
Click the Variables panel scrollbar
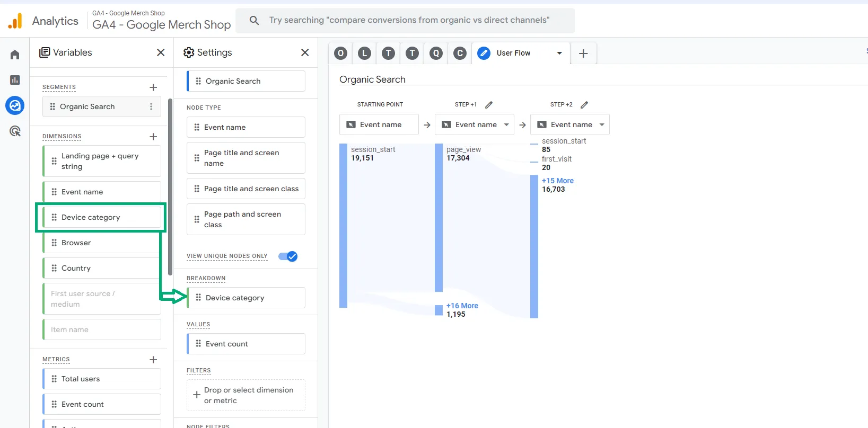(x=170, y=186)
